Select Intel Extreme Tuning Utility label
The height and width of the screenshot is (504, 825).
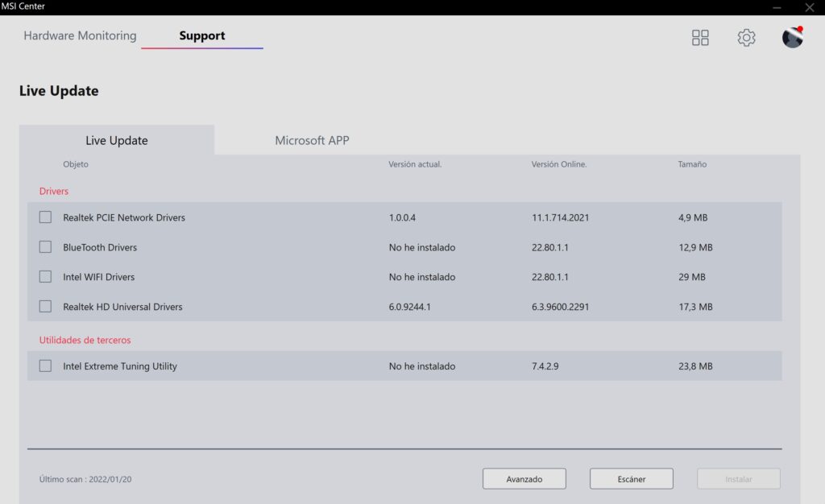click(x=120, y=366)
